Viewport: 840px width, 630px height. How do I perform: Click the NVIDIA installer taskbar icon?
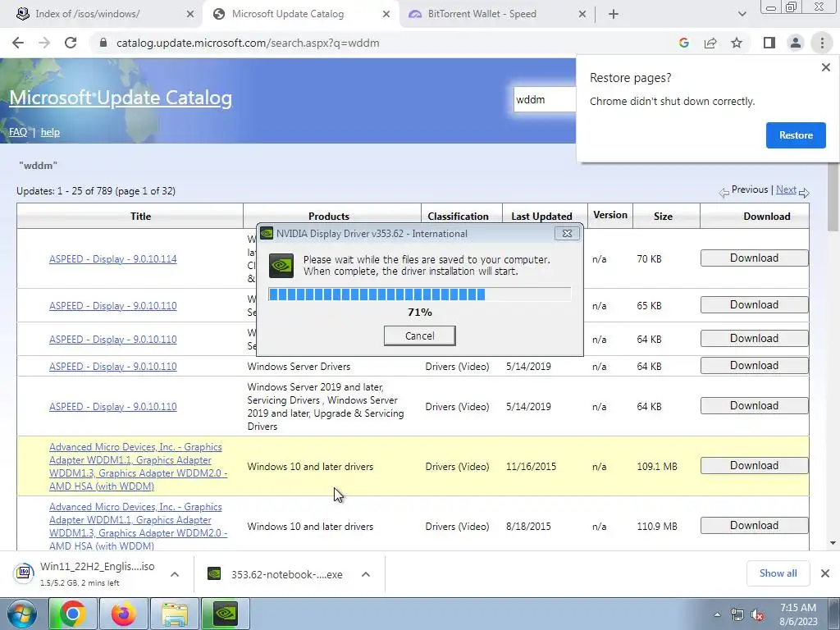pyautogui.click(x=225, y=614)
